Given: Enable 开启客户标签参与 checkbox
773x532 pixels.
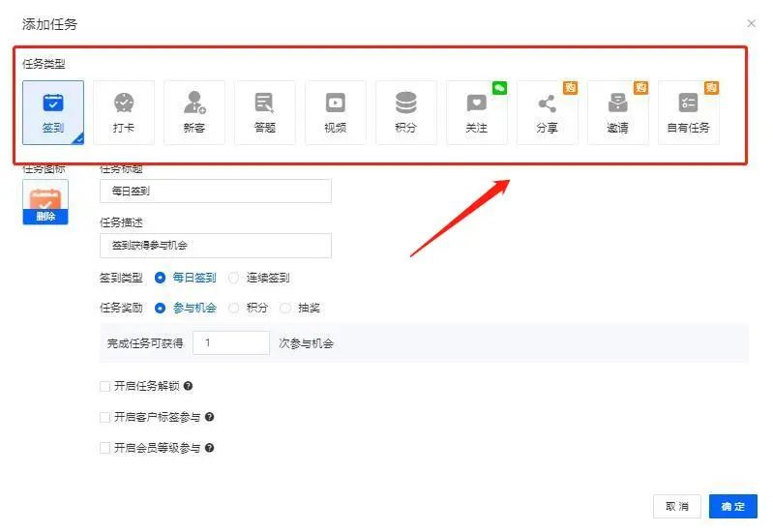Looking at the screenshot, I should coord(104,417).
